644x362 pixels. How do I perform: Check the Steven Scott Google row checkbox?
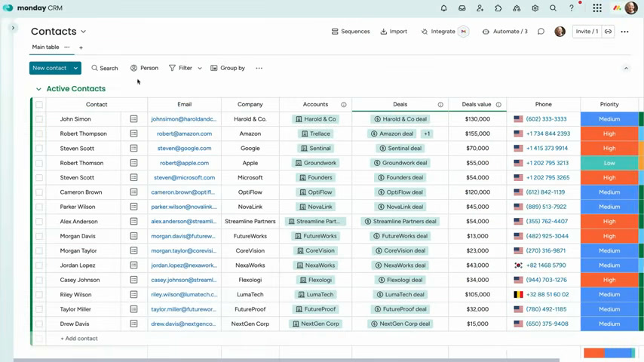click(x=39, y=149)
